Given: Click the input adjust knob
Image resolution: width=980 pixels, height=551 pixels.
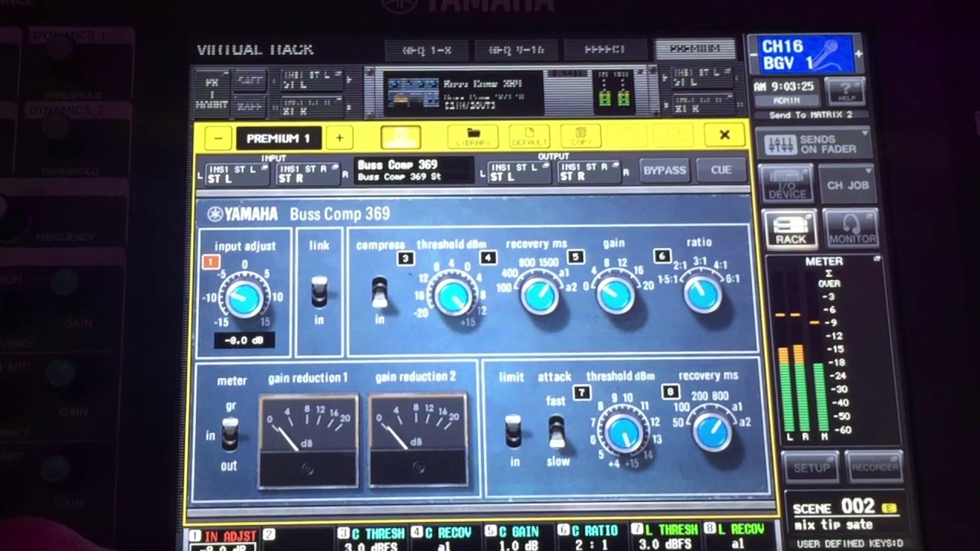Looking at the screenshot, I should click(243, 298).
